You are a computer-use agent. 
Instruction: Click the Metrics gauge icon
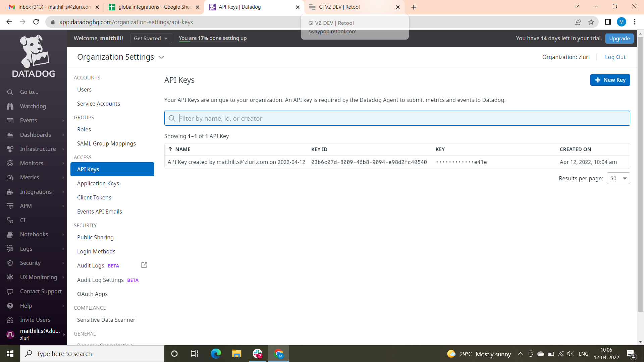tap(10, 178)
